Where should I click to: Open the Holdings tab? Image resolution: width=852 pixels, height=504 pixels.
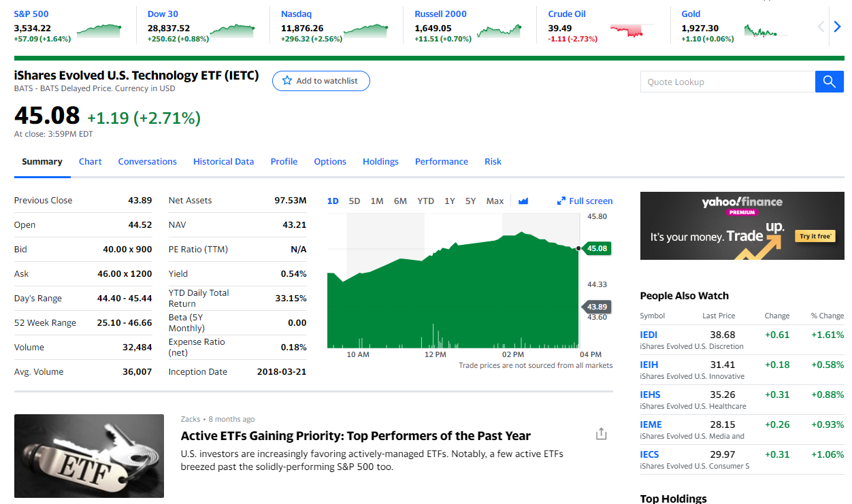pos(380,161)
